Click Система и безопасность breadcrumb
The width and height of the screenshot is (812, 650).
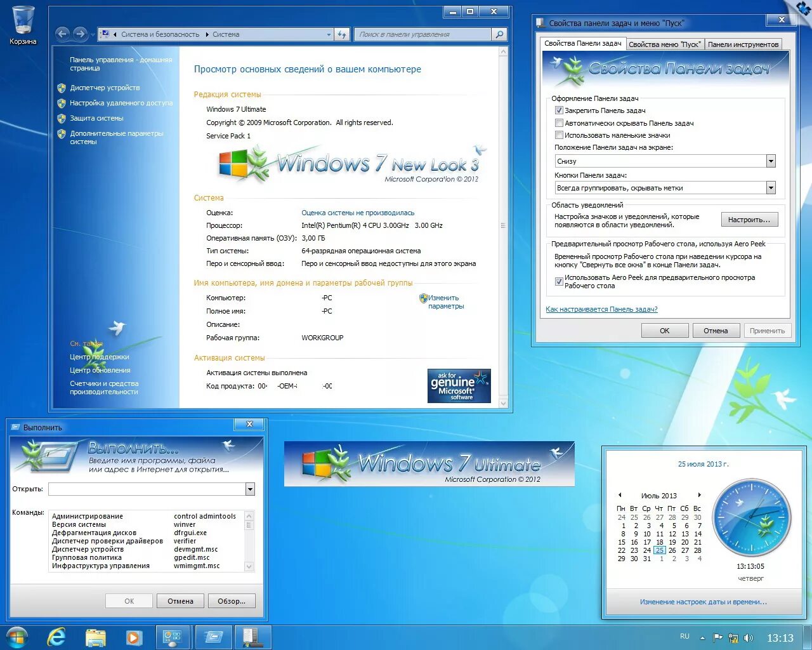[160, 34]
